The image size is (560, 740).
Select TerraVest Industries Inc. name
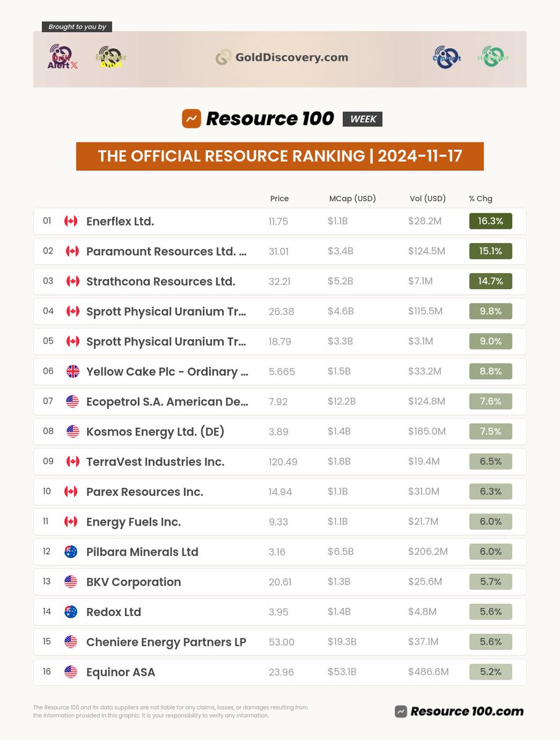155,462
